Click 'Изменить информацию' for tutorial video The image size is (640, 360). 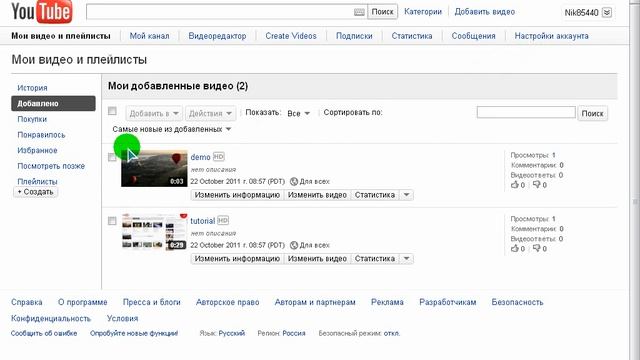point(237,258)
